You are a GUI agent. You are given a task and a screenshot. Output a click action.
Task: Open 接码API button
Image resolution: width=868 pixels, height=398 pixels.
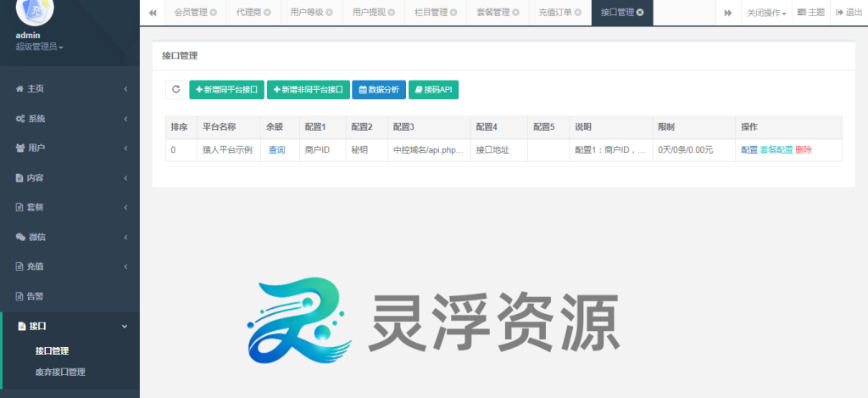pos(433,89)
